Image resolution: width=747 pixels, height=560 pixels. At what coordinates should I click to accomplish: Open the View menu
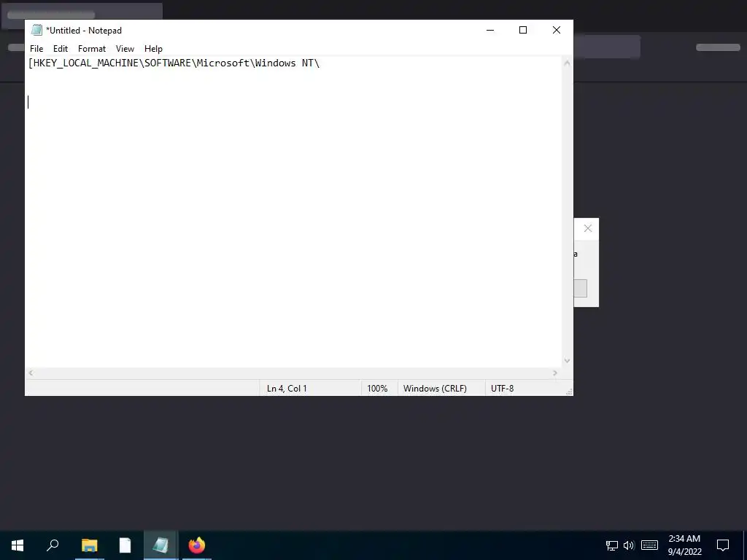(125, 49)
